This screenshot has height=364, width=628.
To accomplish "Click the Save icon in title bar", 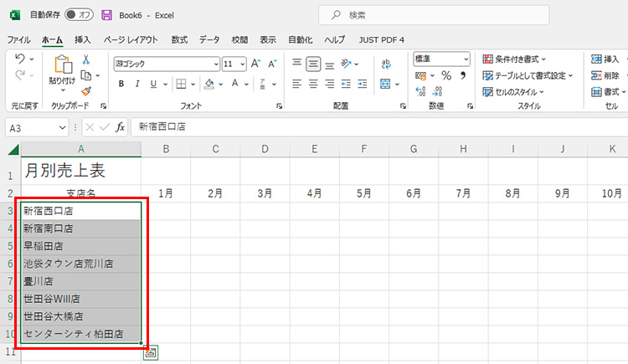I will pyautogui.click(x=106, y=15).
